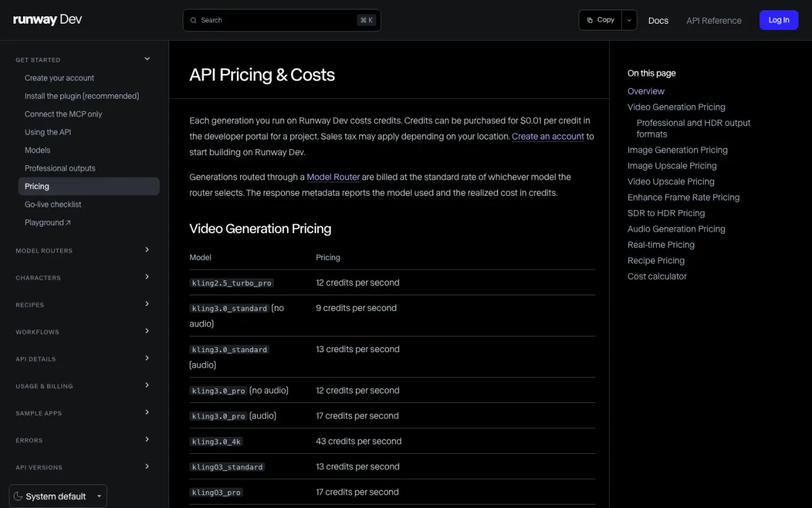Click the ⌘K shortcut badge
Screen dimensions: 812x508
pyautogui.click(x=366, y=20)
